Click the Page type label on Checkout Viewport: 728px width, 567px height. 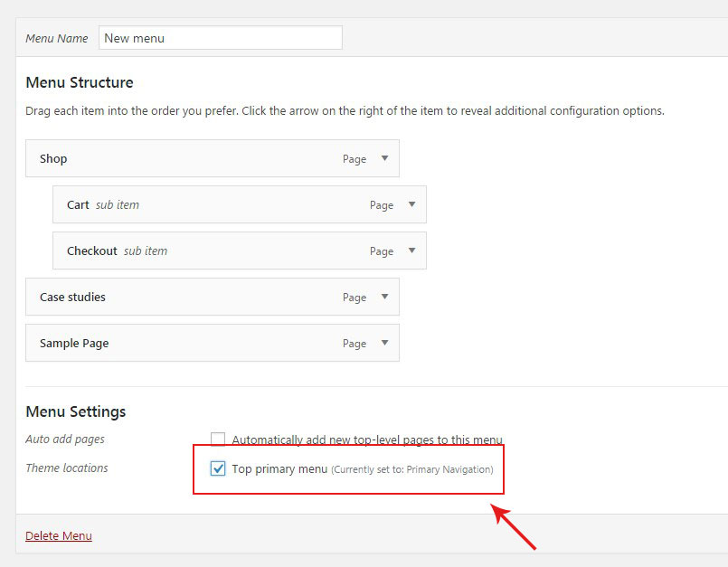click(x=382, y=251)
